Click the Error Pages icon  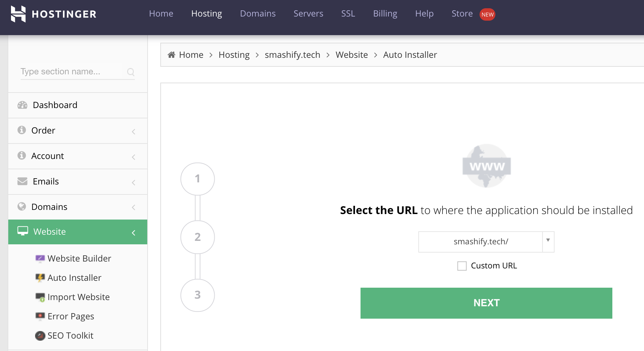point(40,316)
